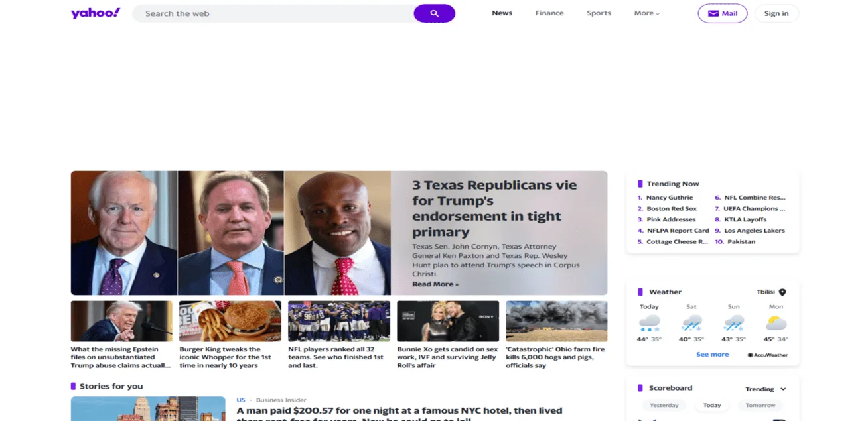Click the missing Epstein files headline

[120, 357]
